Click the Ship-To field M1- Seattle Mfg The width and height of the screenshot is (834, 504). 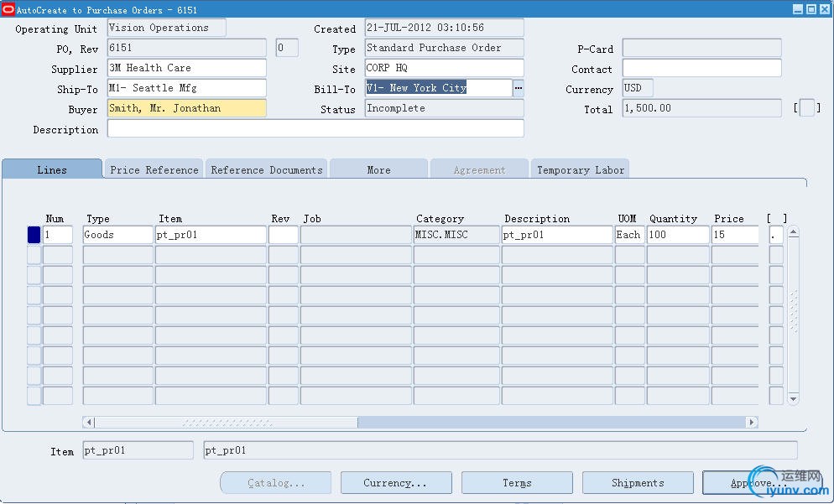tap(187, 88)
